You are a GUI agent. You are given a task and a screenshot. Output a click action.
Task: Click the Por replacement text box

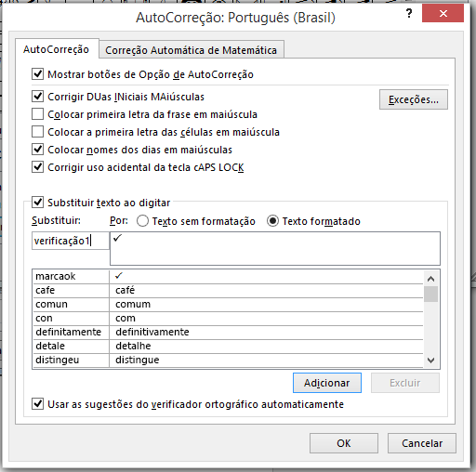(x=275, y=248)
